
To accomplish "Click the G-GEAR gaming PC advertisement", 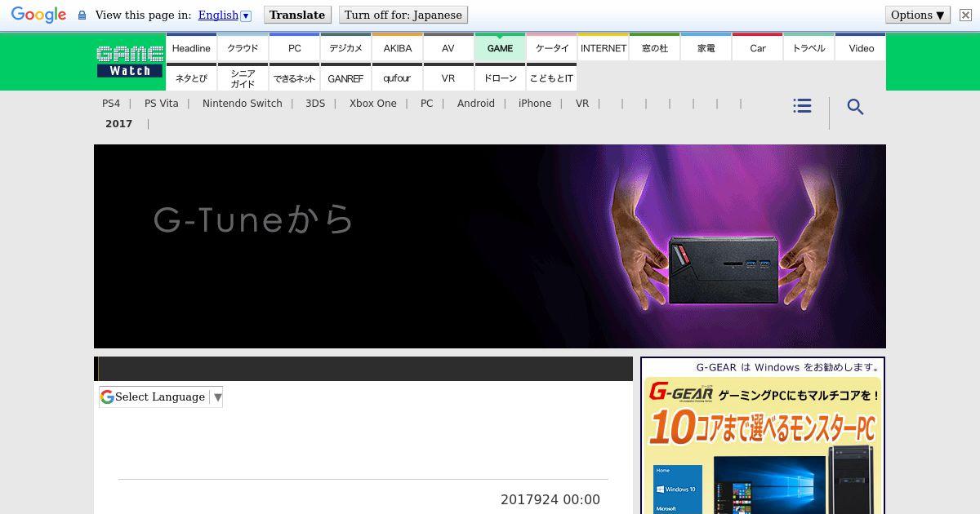I will [763, 436].
